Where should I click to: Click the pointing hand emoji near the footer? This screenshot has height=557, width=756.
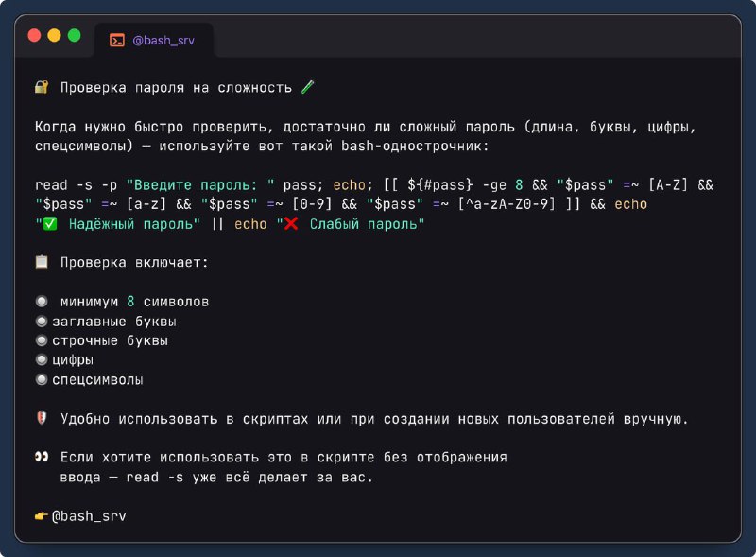[42, 516]
